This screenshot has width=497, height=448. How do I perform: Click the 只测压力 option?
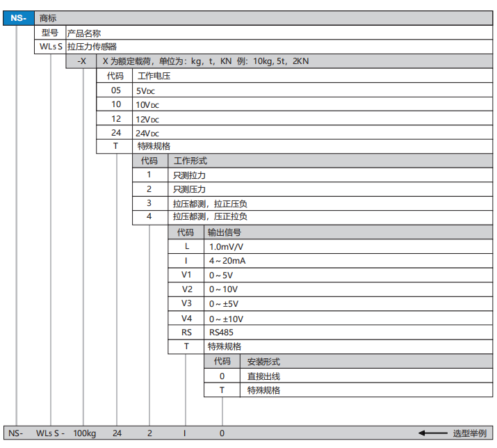point(189,189)
